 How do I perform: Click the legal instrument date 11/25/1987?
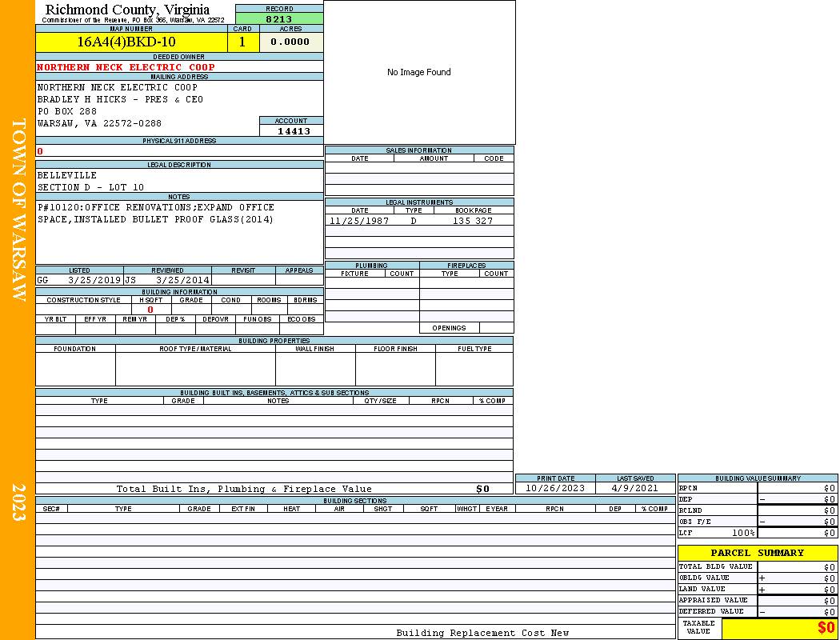click(x=359, y=221)
